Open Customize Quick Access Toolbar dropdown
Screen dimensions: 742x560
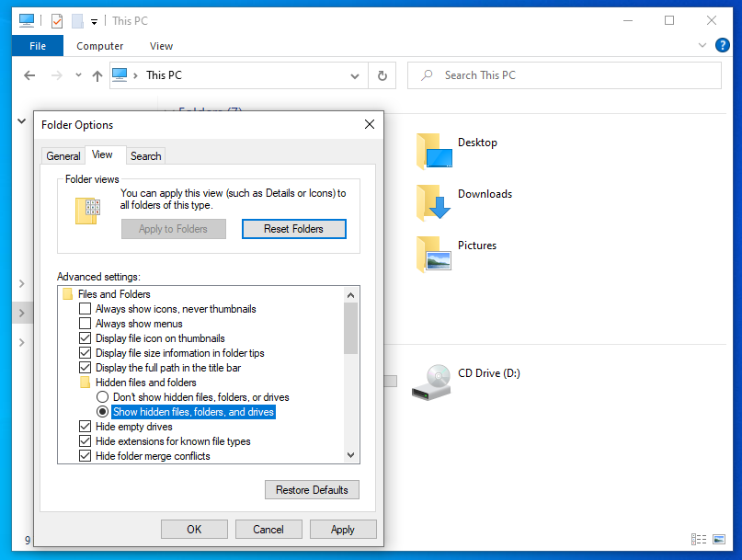pos(94,21)
